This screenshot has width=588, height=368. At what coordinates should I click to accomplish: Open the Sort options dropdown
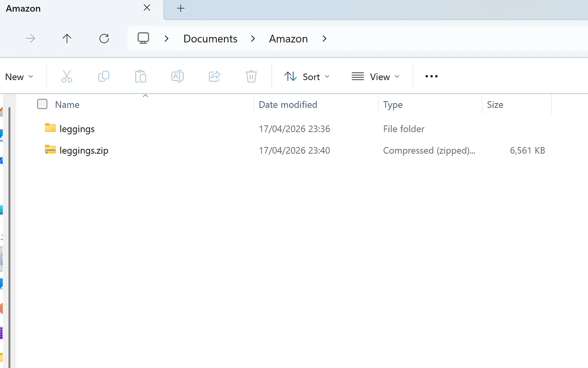point(307,77)
